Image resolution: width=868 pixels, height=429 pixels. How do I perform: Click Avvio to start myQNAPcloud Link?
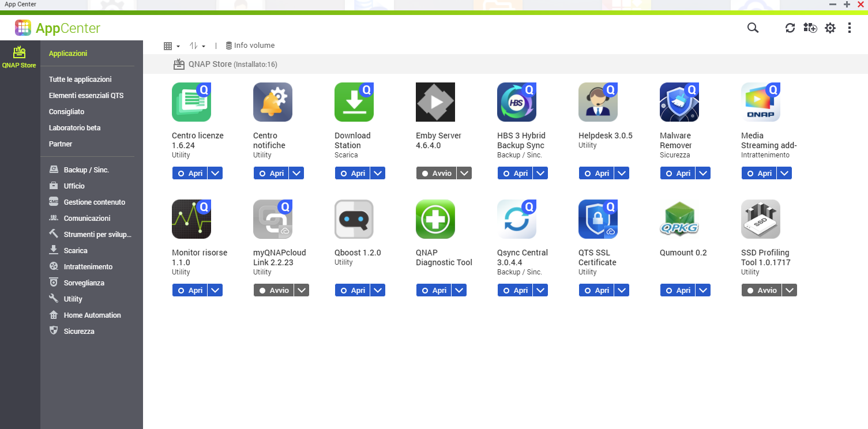[x=273, y=290]
